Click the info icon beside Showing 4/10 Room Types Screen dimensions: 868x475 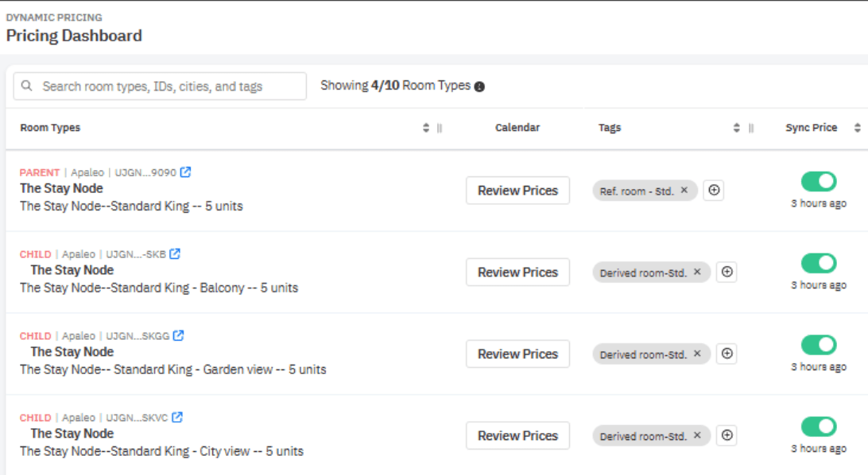pos(481,85)
